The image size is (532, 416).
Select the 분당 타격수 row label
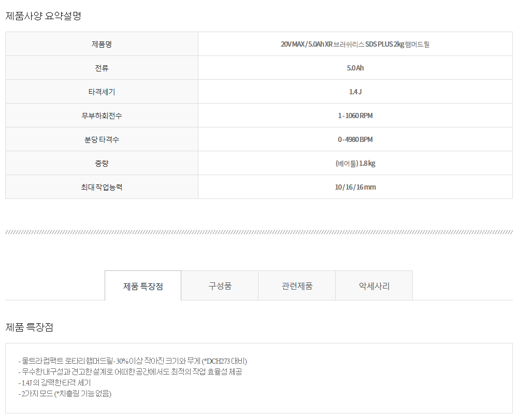click(102, 139)
